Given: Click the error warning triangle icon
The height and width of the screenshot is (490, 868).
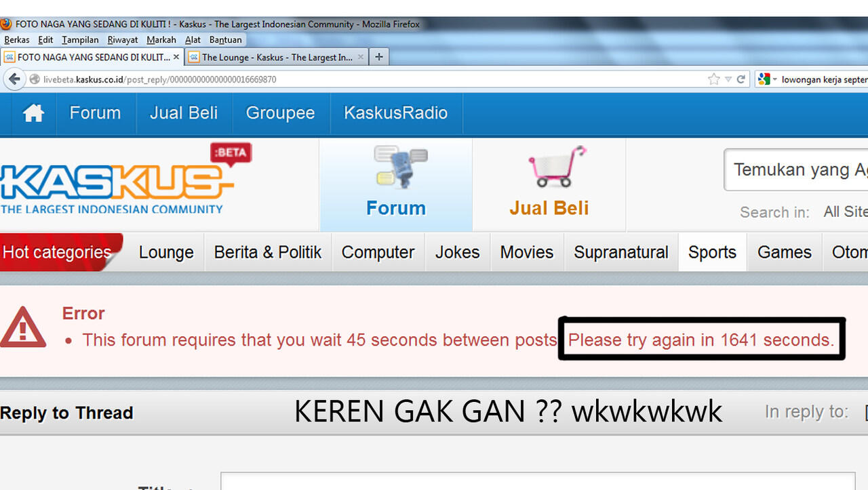Looking at the screenshot, I should (22, 327).
